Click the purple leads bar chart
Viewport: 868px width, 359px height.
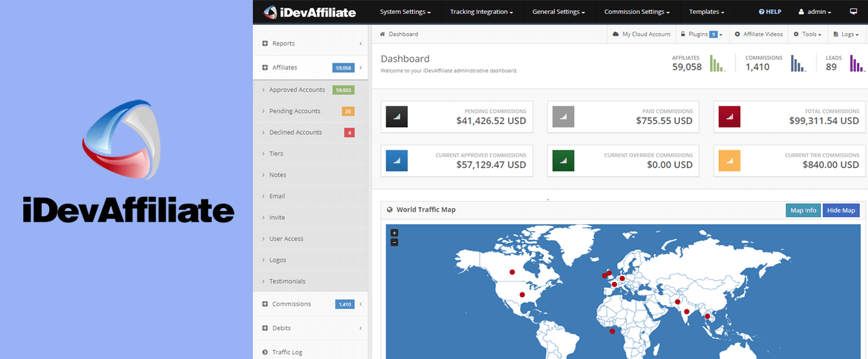click(x=857, y=63)
